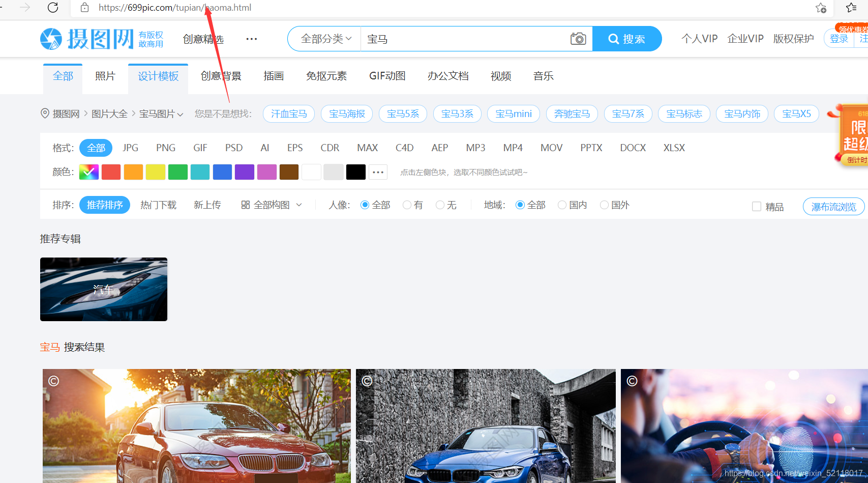Select the multicolor all-colors swatch
This screenshot has width=868, height=483.
coord(89,172)
